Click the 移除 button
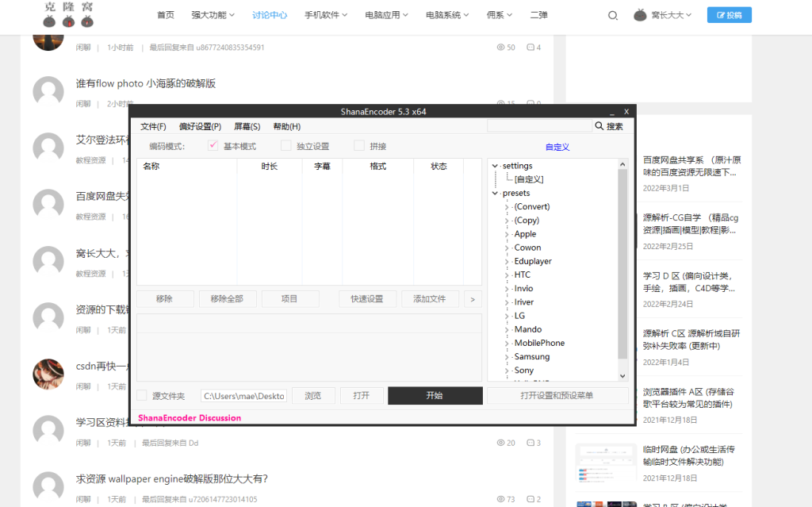 (165, 299)
